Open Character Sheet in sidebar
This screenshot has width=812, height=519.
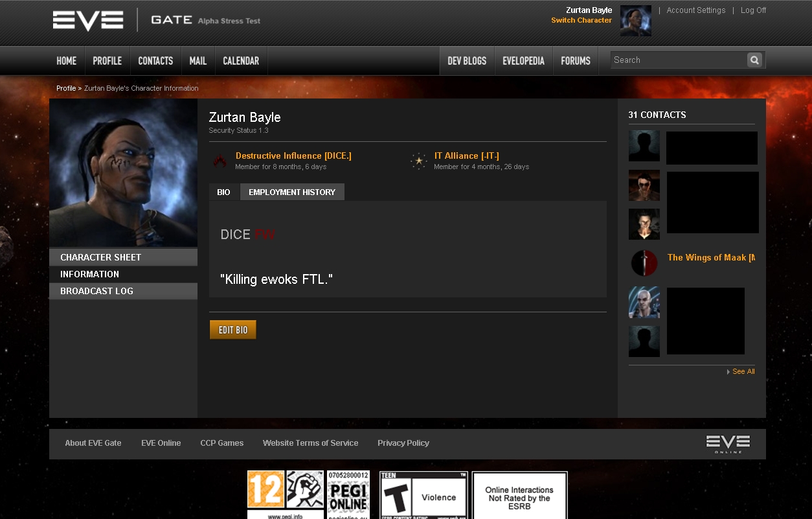point(124,257)
